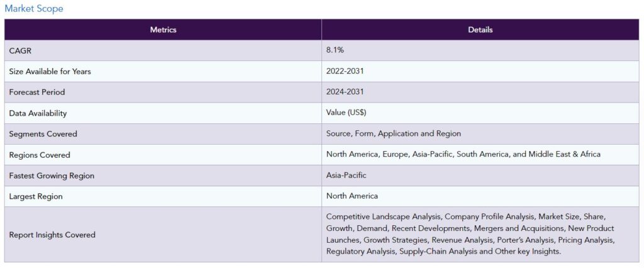This screenshot has width=644, height=268.
Task: Select the Data Availability label
Action: pos(38,113)
